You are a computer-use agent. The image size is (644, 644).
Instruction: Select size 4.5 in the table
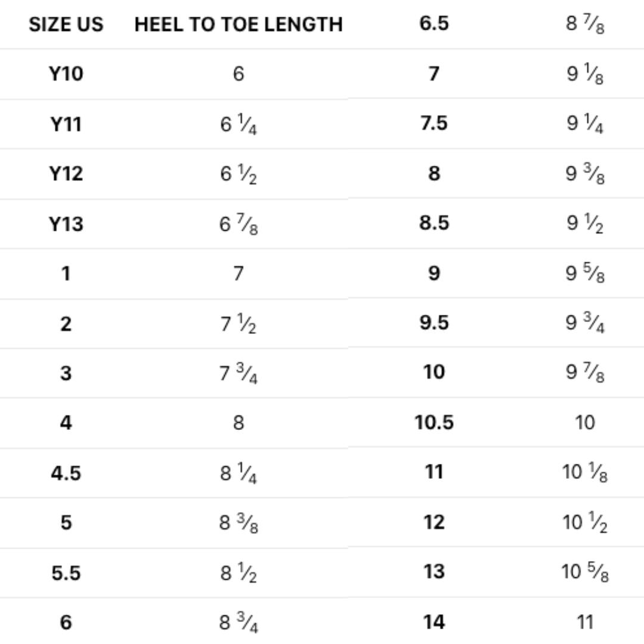pyautogui.click(x=66, y=473)
